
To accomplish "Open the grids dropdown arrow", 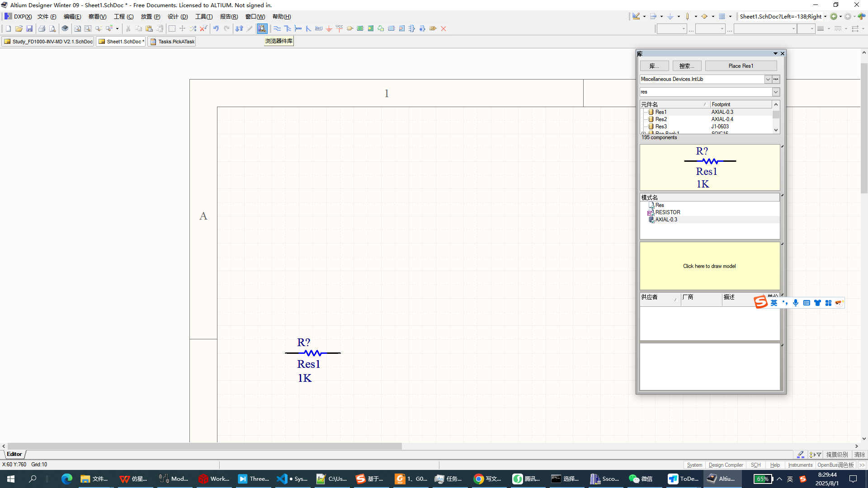I will coord(730,16).
